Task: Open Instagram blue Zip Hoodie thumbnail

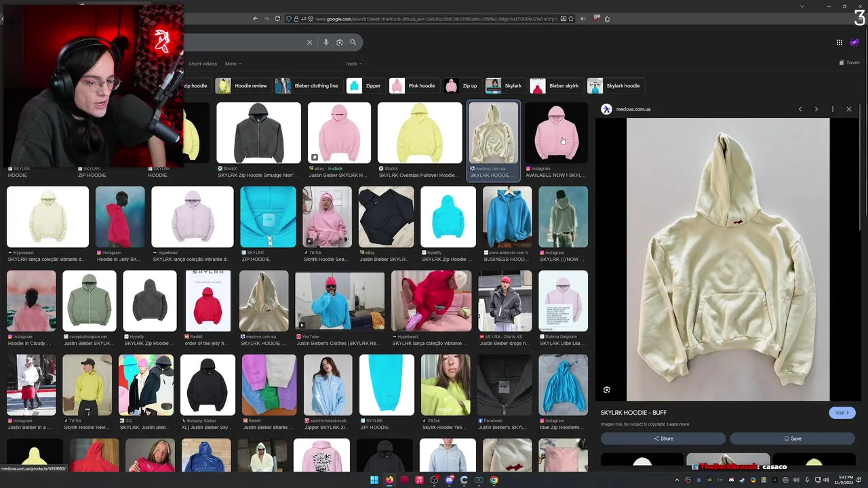Action: point(563,385)
